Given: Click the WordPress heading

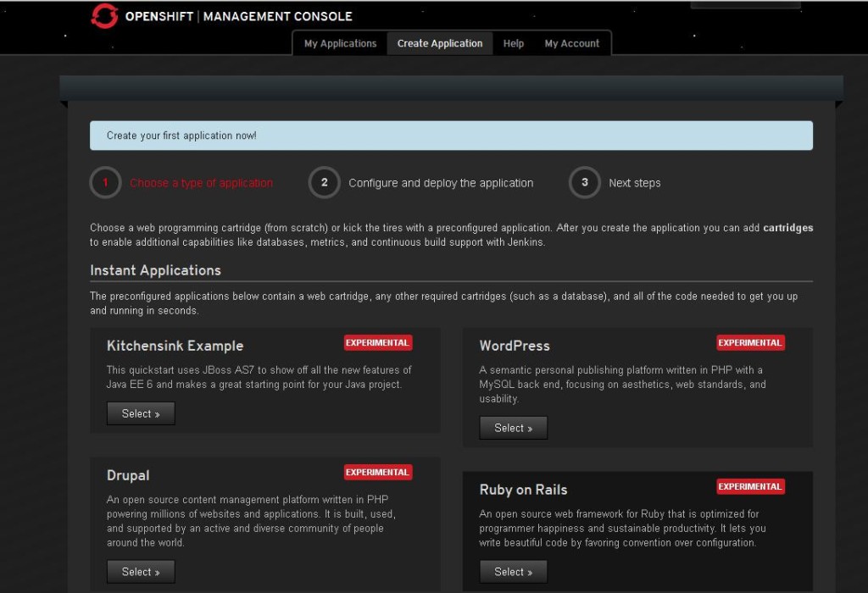Looking at the screenshot, I should click(x=515, y=346).
